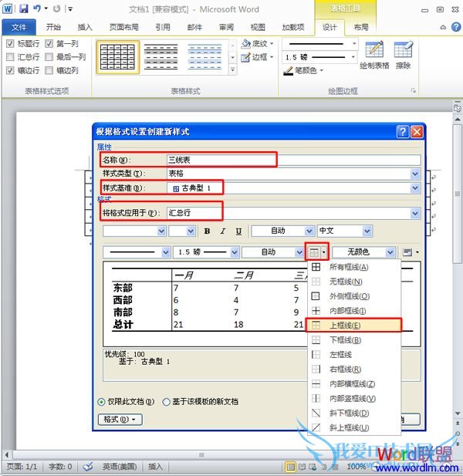Click the Borders icon in ribbon
Image resolution: width=463 pixels, height=476 pixels.
[245, 57]
